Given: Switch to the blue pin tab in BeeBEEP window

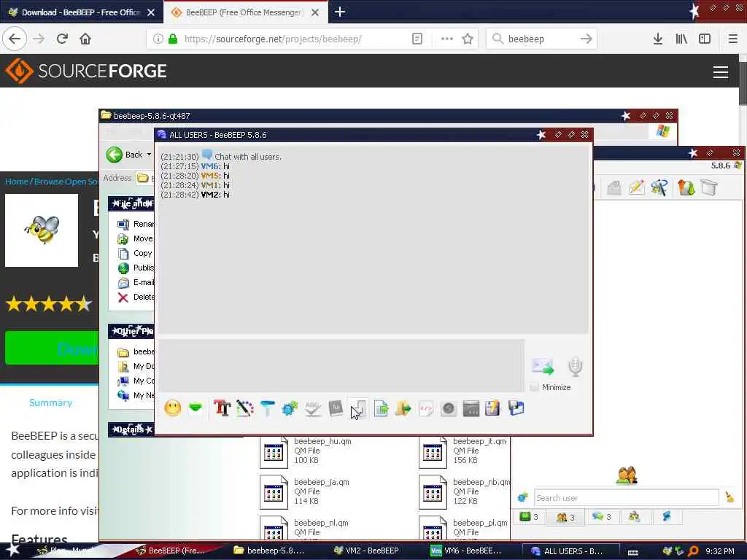Looking at the screenshot, I should [667, 517].
